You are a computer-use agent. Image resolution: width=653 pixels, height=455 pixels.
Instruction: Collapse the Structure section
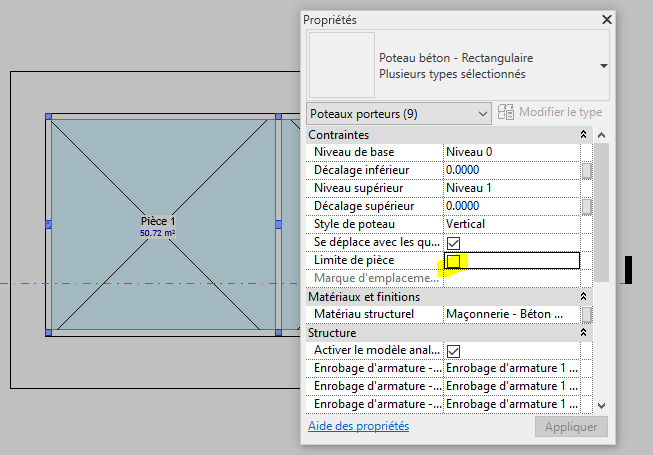[x=583, y=333]
